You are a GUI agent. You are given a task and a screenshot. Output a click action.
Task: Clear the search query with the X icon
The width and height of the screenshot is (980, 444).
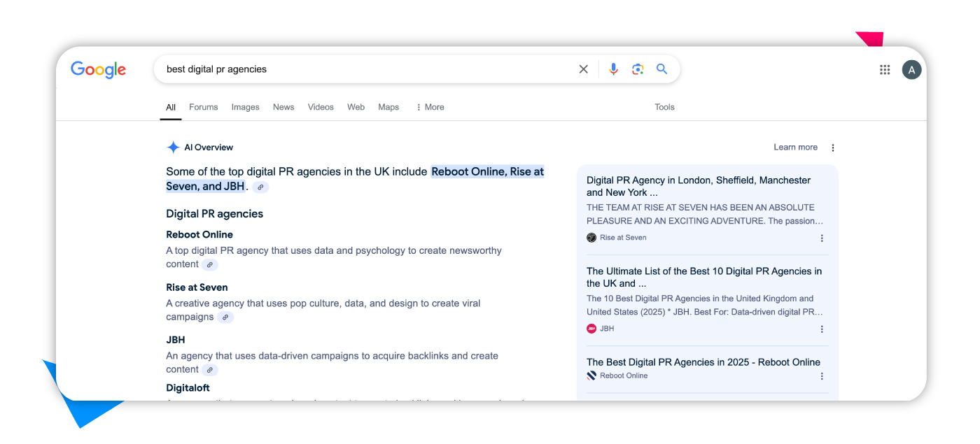coord(583,69)
